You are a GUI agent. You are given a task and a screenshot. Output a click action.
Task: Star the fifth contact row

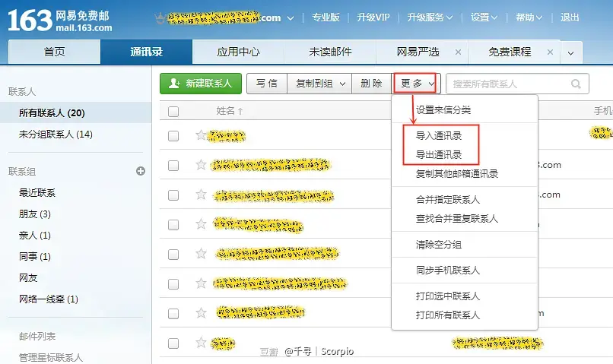coord(201,254)
